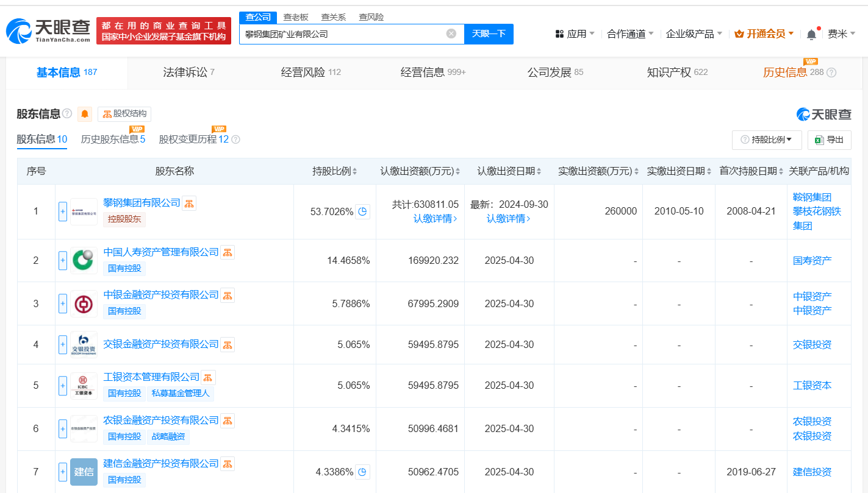The width and height of the screenshot is (868, 493).
Task: Click the notification bell in top navigation
Action: point(811,34)
